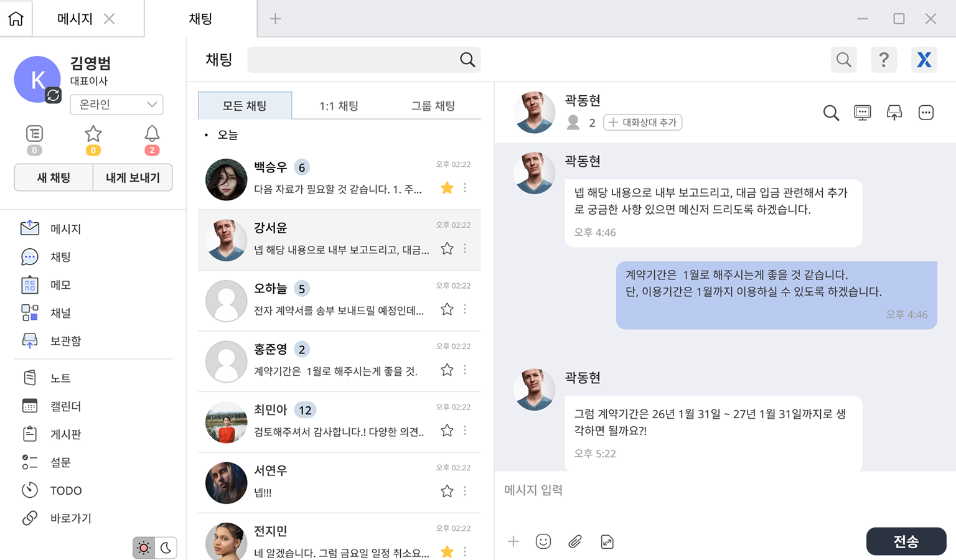The image size is (956, 560).
Task: Click the plus icon in the message bar
Action: [x=513, y=541]
